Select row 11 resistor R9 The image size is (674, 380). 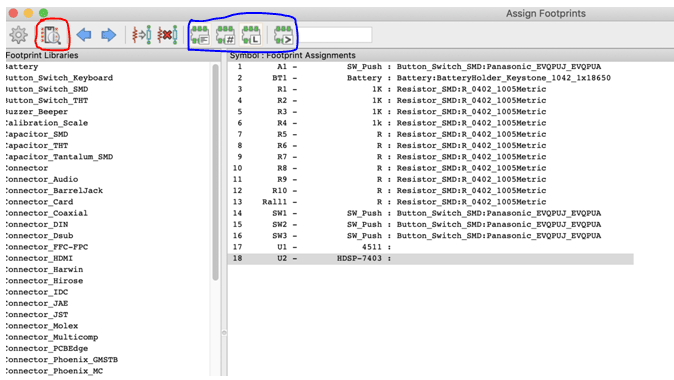[x=430, y=179]
